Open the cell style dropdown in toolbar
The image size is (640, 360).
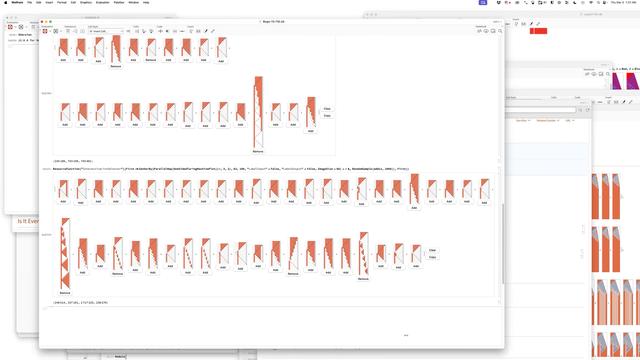pos(106,31)
